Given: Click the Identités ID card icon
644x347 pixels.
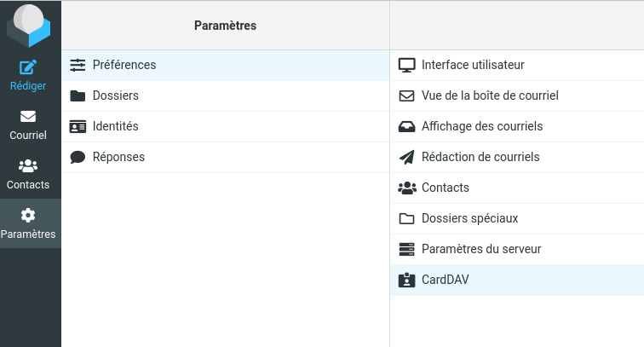Looking at the screenshot, I should pyautogui.click(x=78, y=126).
